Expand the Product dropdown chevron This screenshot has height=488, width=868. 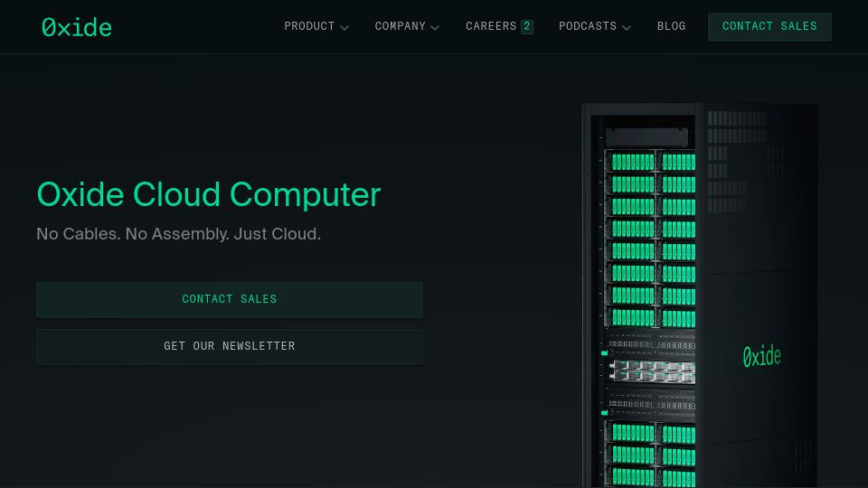[344, 28]
